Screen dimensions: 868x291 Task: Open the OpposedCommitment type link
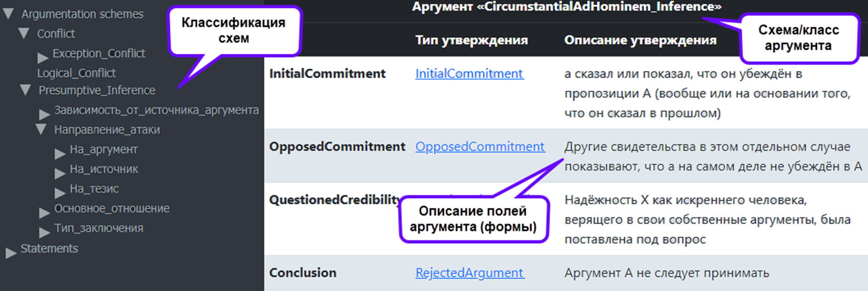click(x=480, y=146)
